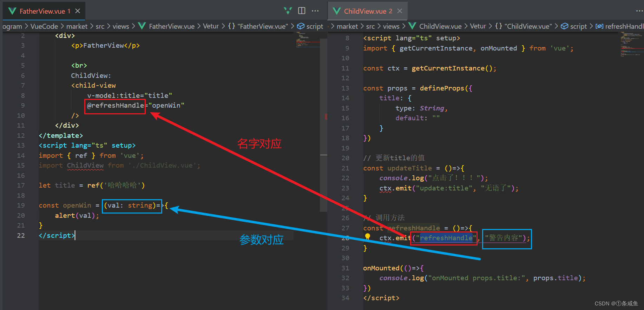Close the ChildView.vue tab
The image size is (644, 310).
400,11
